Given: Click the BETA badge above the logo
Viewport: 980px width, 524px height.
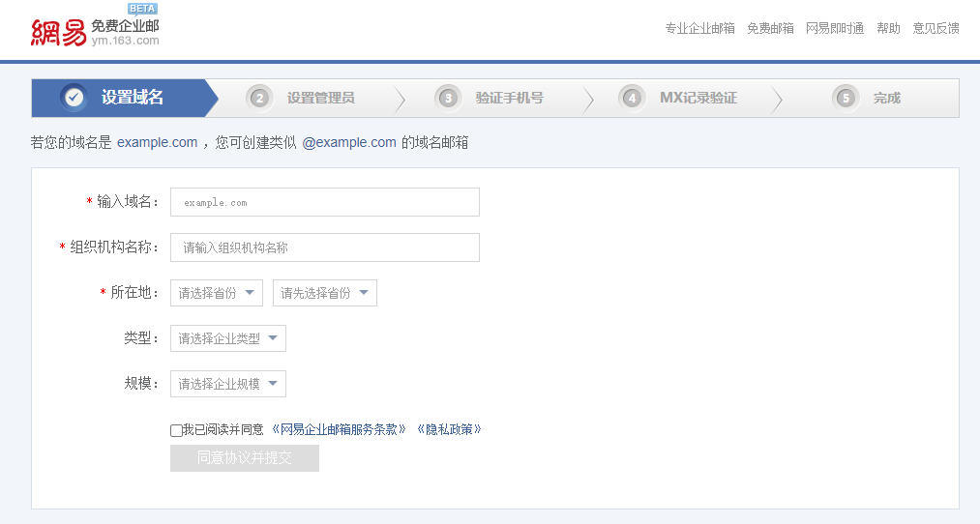Looking at the screenshot, I should (x=142, y=9).
